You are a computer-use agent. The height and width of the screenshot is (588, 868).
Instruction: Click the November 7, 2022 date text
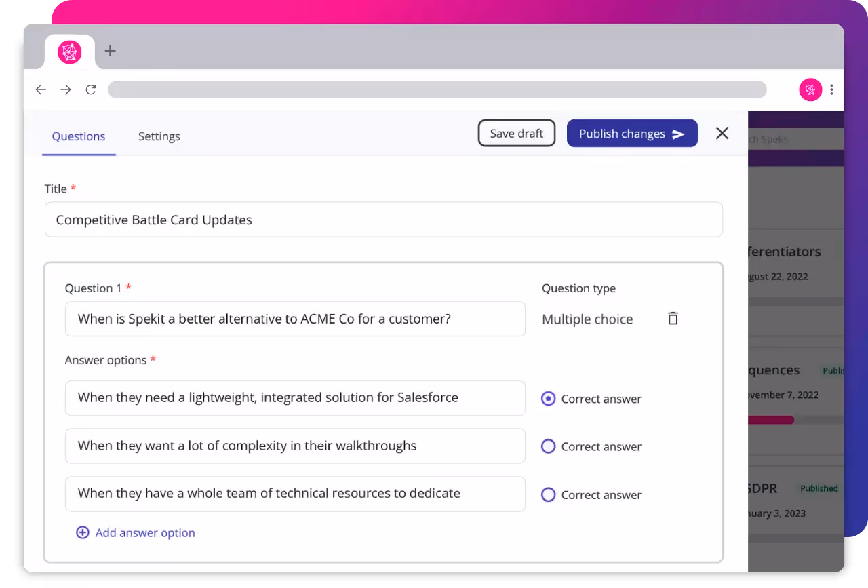[783, 395]
